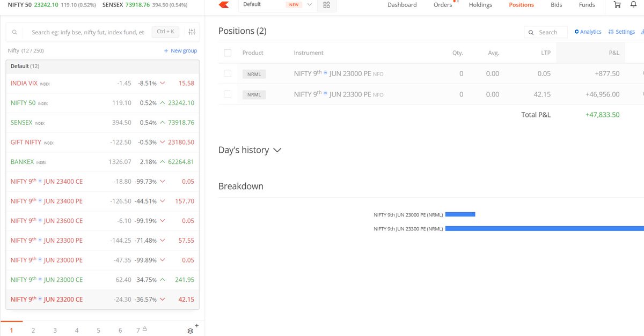Open the apps grid icon beside Default
644x336 pixels.
(x=327, y=5)
